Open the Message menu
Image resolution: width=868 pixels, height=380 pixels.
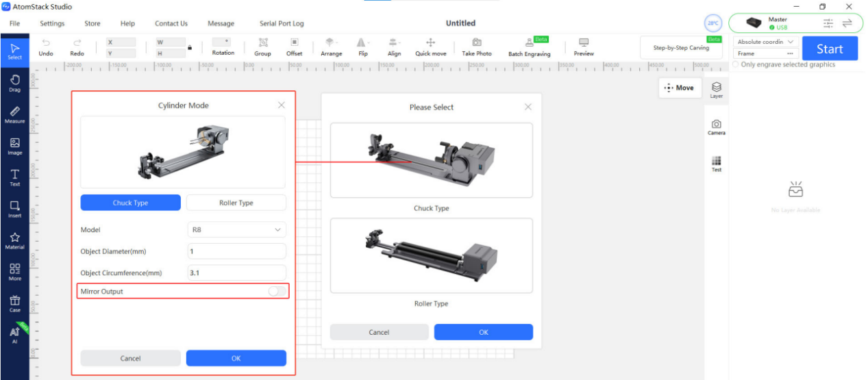(221, 23)
